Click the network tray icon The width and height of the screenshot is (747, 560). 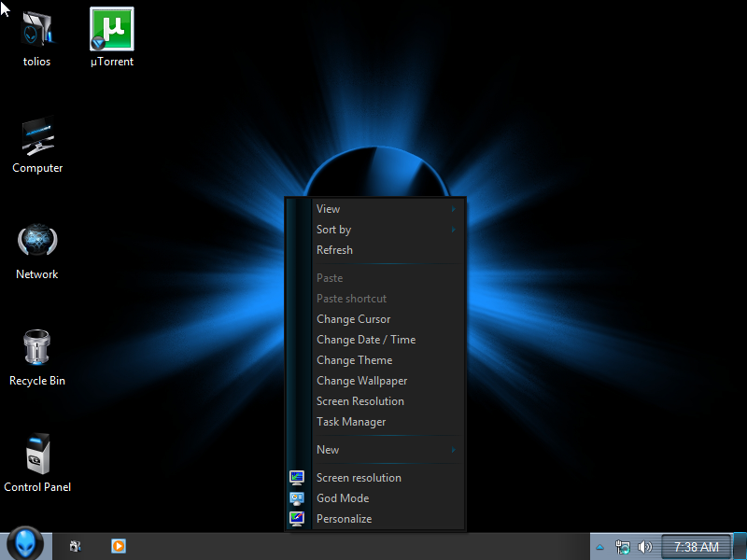coord(623,547)
